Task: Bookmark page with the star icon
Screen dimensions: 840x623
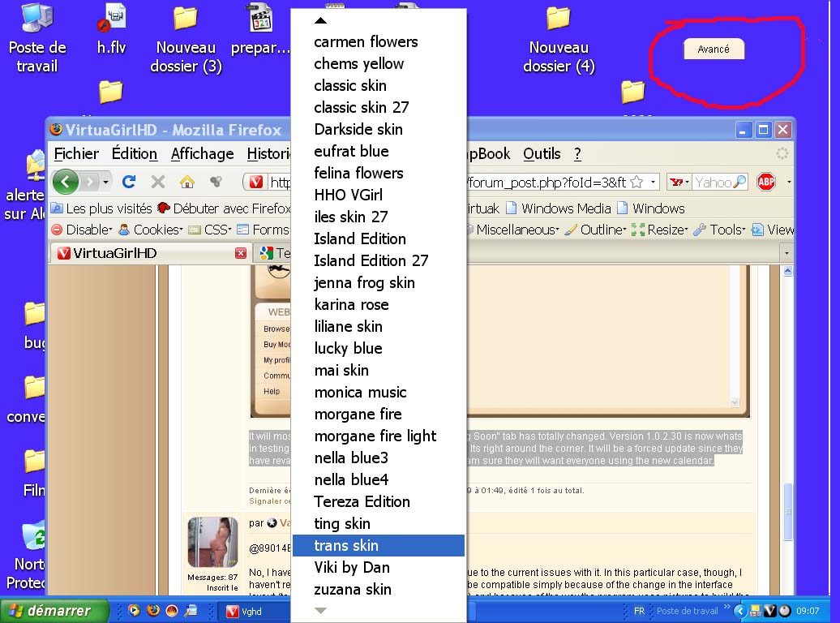Action: [x=636, y=183]
